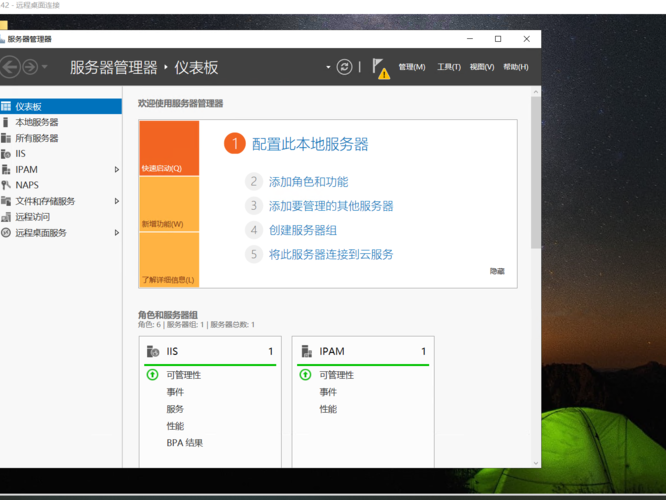This screenshot has width=666, height=500.
Task: Open the notifications flag with warning
Action: pos(381,68)
